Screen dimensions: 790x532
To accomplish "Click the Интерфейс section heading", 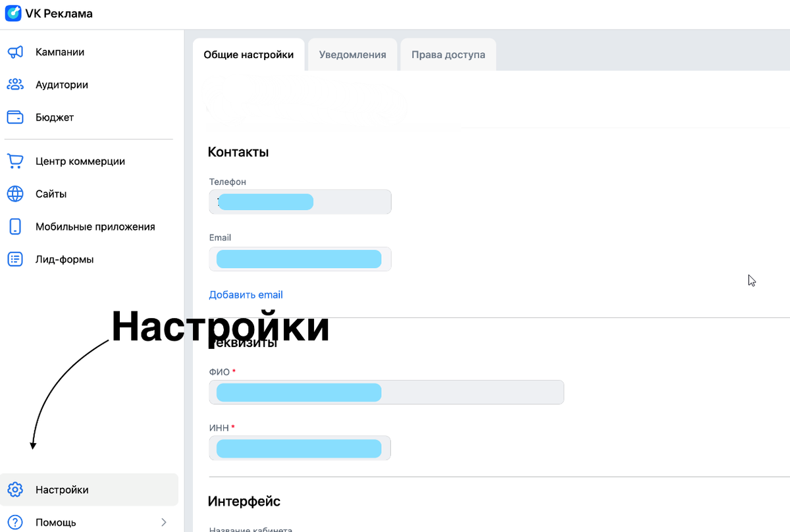I will tap(244, 502).
